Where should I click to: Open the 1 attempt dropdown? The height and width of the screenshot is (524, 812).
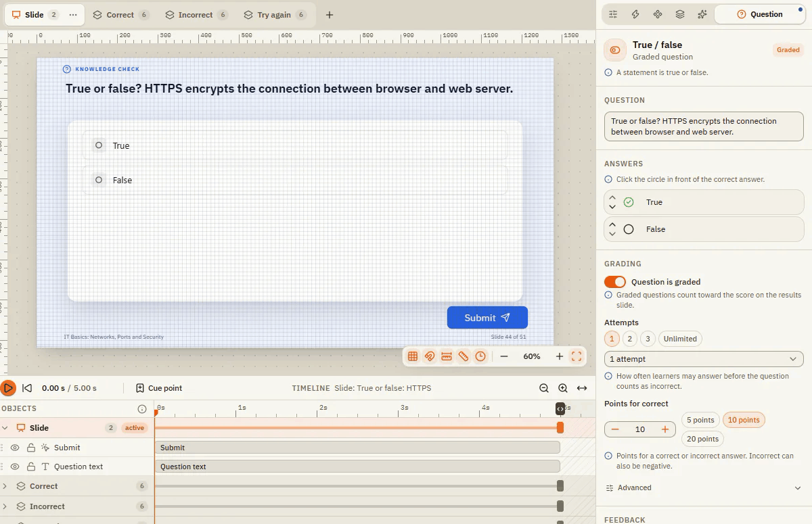point(704,359)
